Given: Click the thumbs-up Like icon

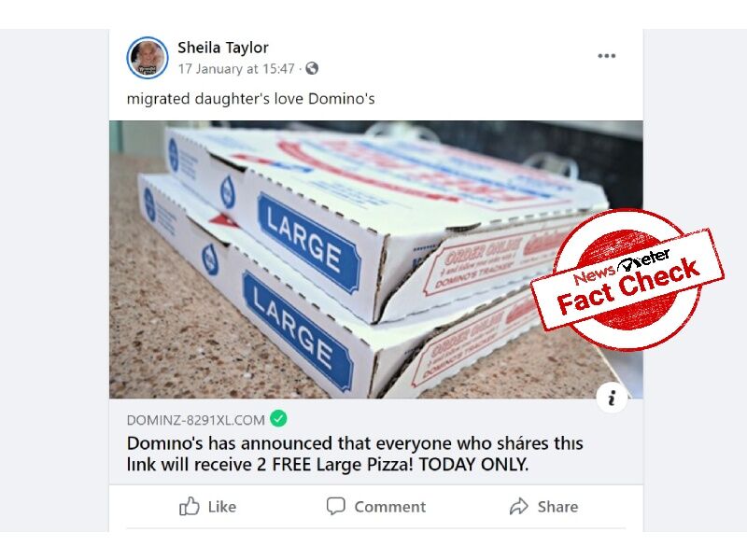Looking at the screenshot, I should pos(190,506).
